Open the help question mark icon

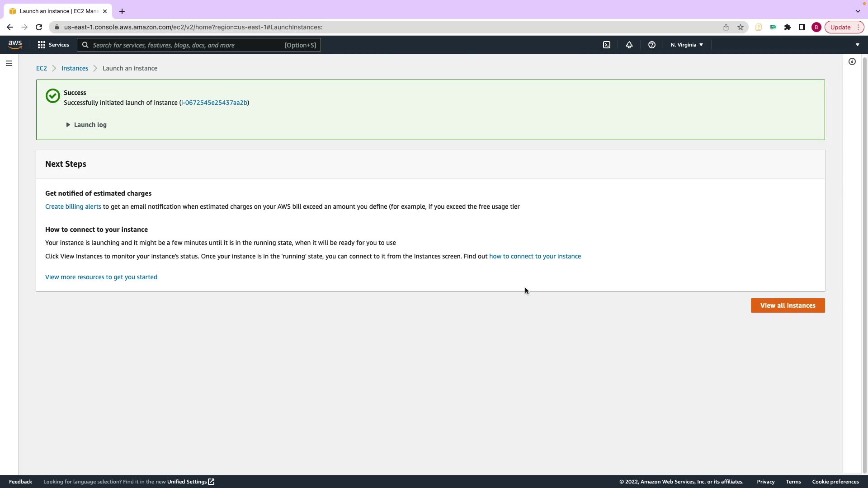click(x=651, y=45)
